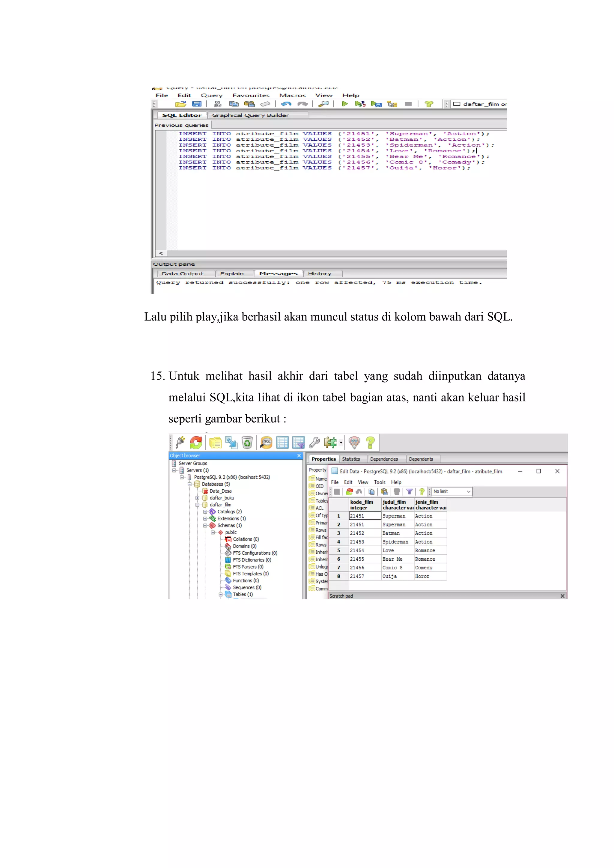Click the Open file folder icon

coord(181,104)
